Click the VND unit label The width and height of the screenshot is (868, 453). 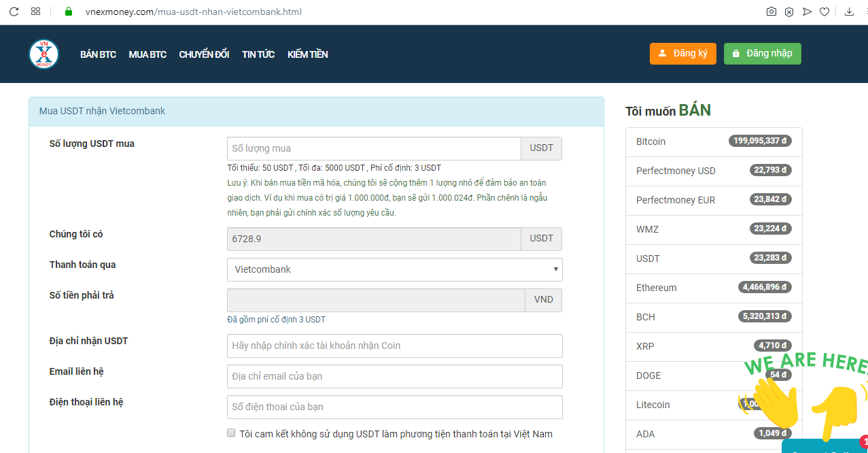point(544,300)
